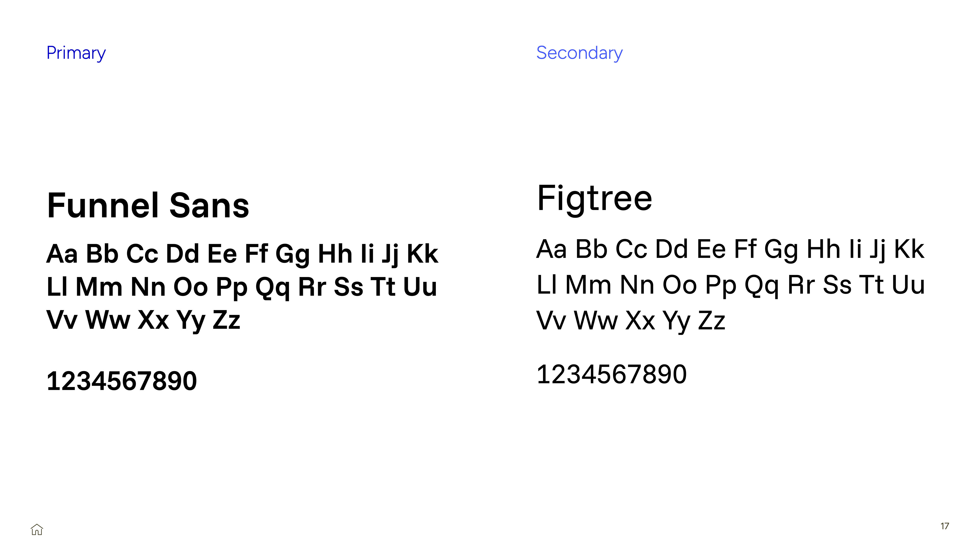Click regular "Qq" in Figtree sample
This screenshot has width=980, height=551.
pyautogui.click(x=761, y=285)
